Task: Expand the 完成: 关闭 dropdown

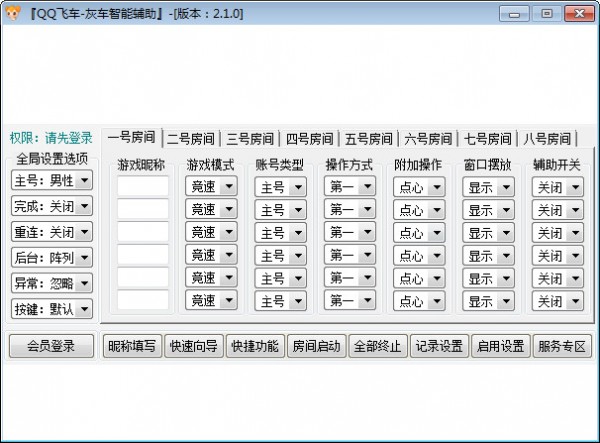Action: 52,206
